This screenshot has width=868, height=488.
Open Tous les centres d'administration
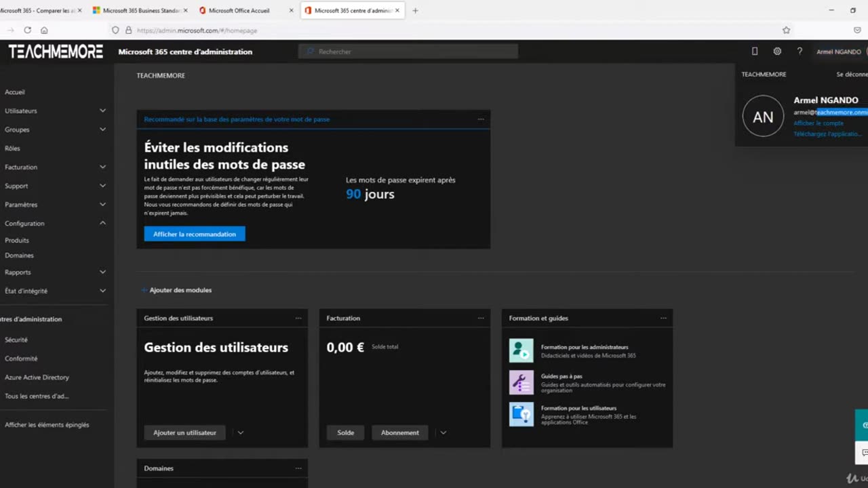pyautogui.click(x=37, y=396)
